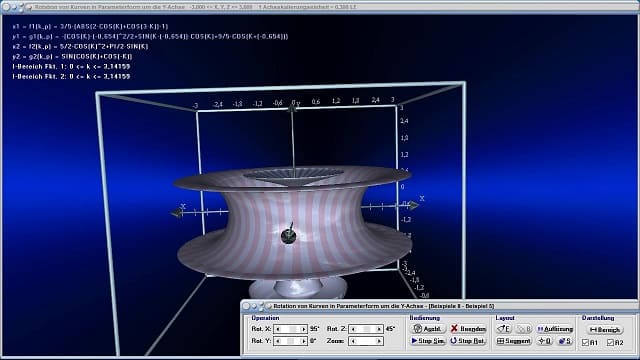
Task: Click Stop Rot. to halt rotation
Action: click(x=468, y=341)
